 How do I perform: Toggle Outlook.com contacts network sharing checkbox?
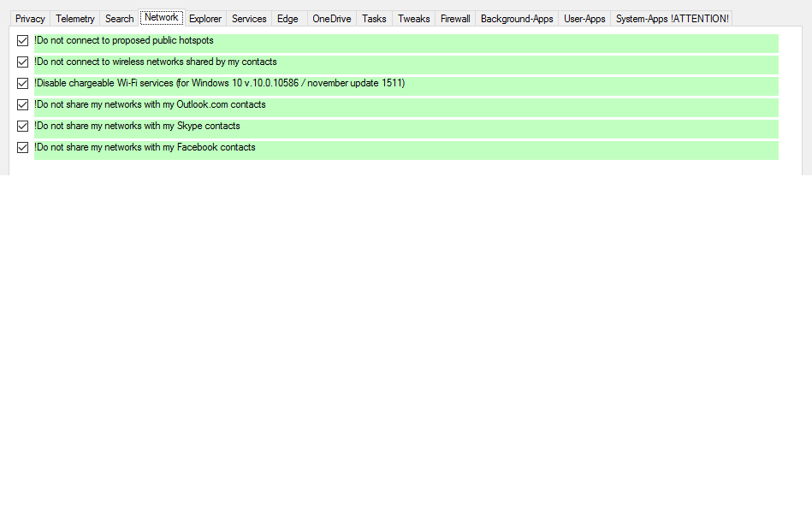22,104
